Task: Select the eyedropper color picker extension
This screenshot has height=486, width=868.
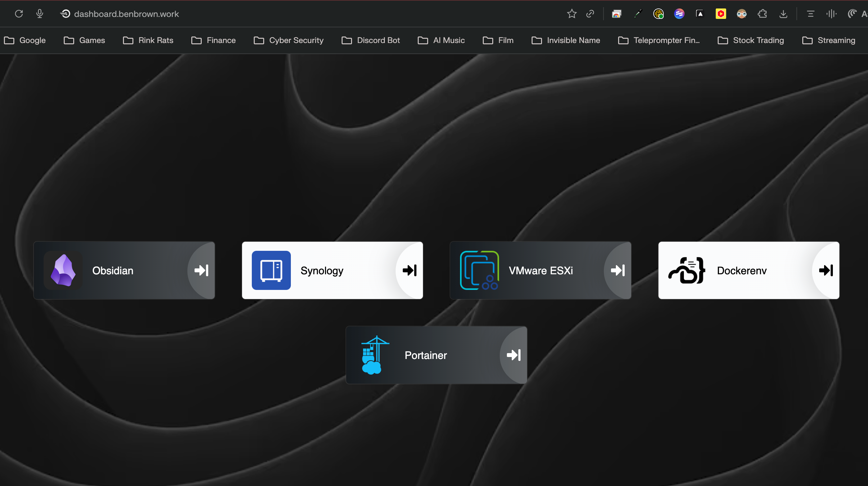Action: [x=638, y=14]
